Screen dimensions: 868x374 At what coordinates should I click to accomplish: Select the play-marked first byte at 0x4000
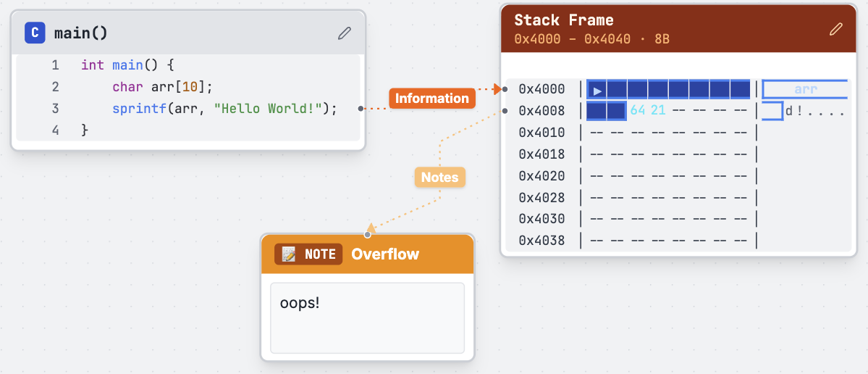pyautogui.click(x=597, y=90)
